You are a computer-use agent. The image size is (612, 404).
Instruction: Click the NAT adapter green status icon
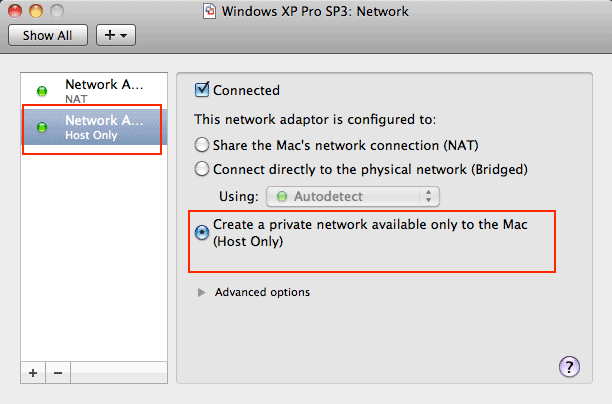click(41, 91)
